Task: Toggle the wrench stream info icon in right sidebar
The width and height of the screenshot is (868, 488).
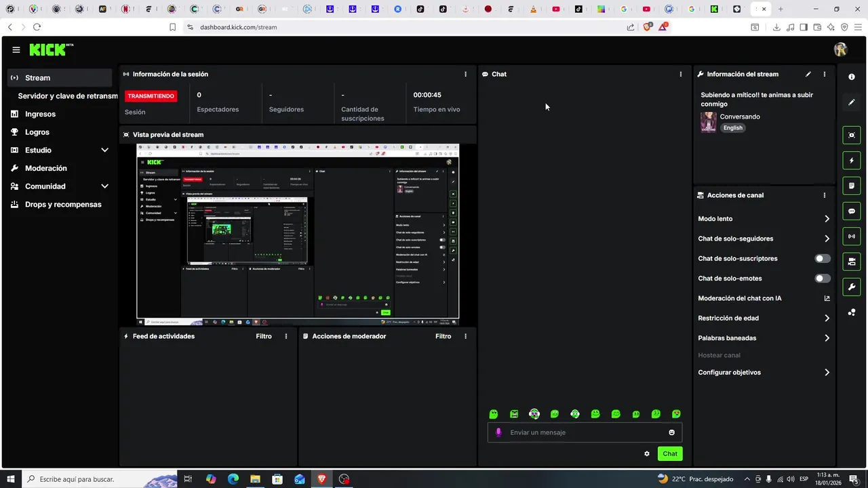Action: coord(852,287)
